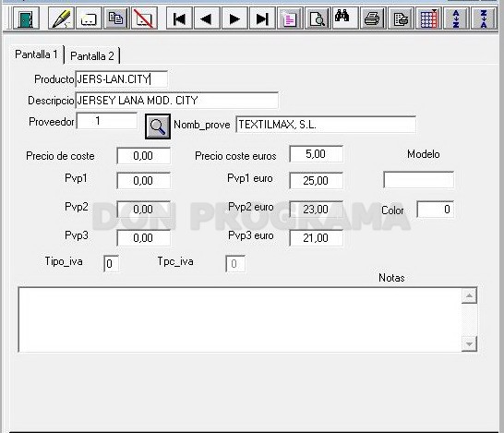Select the Pantalla 1 tab

click(36, 54)
